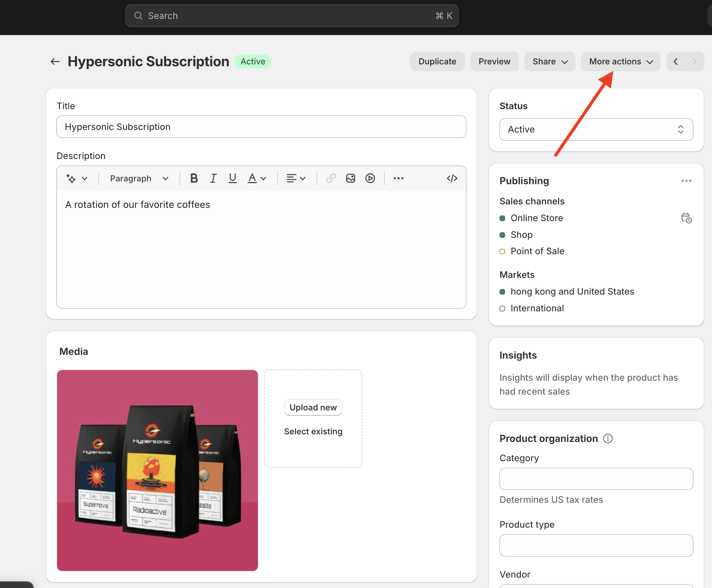Open the text color picker
Viewport: 712px width, 588px height.
(257, 178)
